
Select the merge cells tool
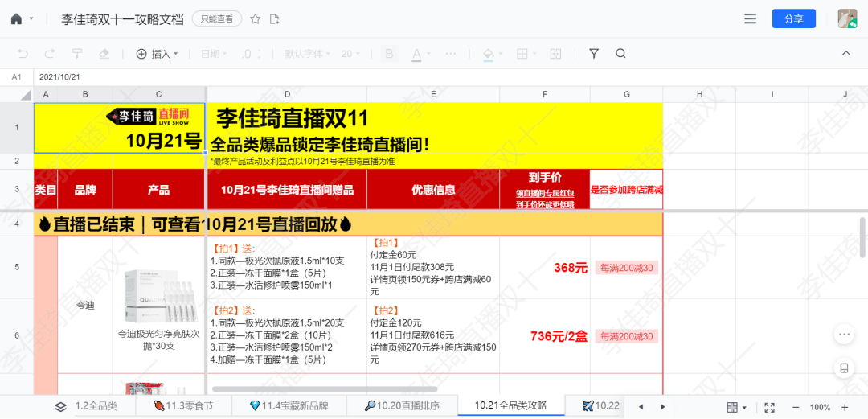pos(555,54)
